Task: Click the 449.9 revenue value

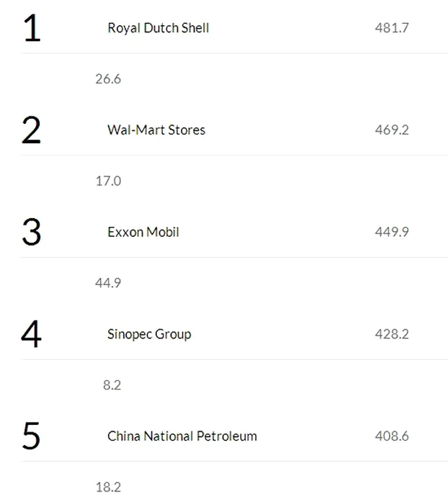Action: [x=392, y=233]
